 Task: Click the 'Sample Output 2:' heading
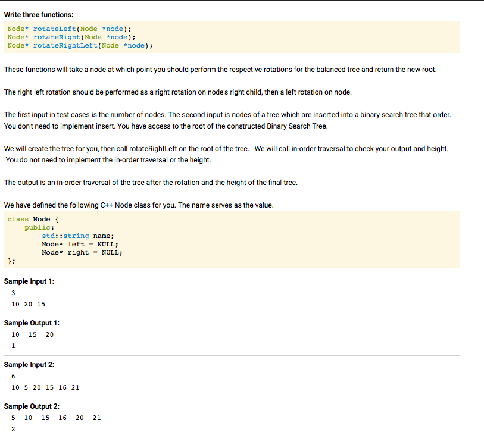[x=32, y=406]
